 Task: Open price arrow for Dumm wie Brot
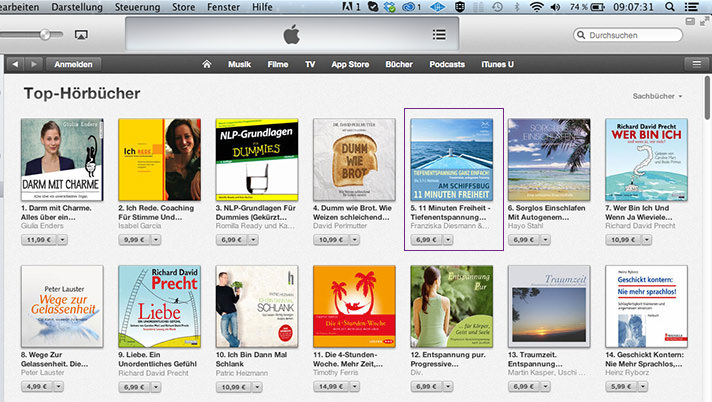[355, 239]
